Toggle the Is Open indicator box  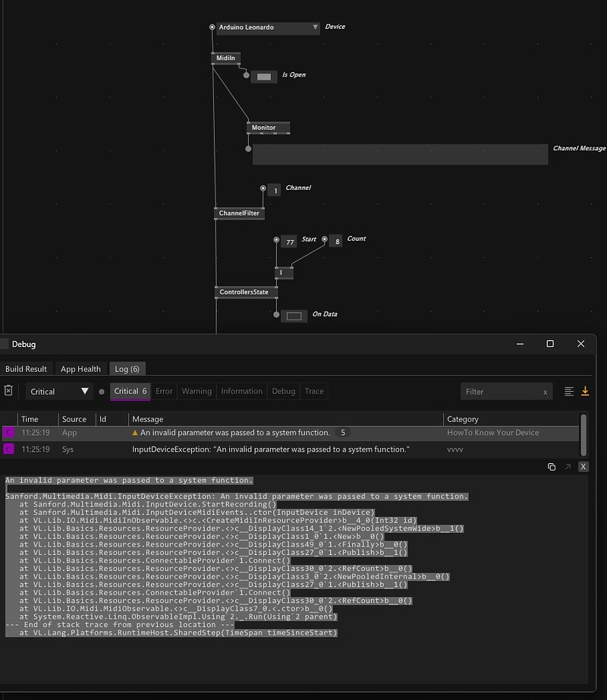263,77
